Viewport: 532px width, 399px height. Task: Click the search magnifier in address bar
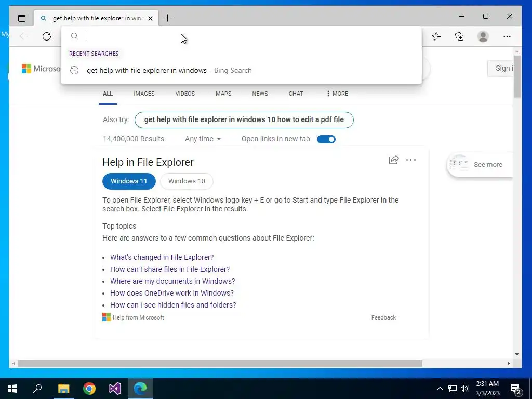(x=75, y=36)
